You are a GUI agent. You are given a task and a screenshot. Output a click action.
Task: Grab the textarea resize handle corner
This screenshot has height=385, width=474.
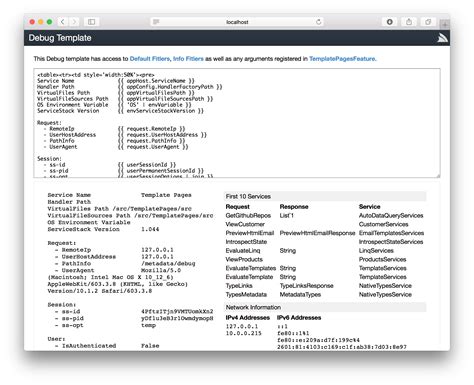coord(438,175)
